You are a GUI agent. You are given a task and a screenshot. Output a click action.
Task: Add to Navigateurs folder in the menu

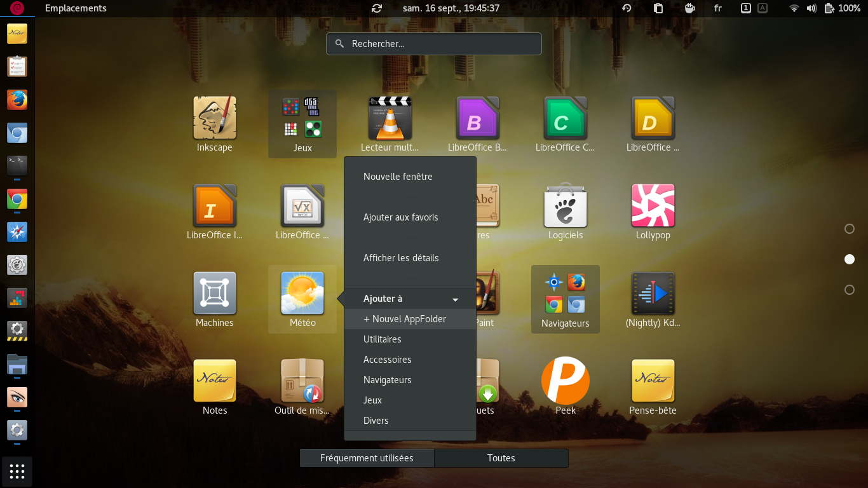pyautogui.click(x=410, y=380)
